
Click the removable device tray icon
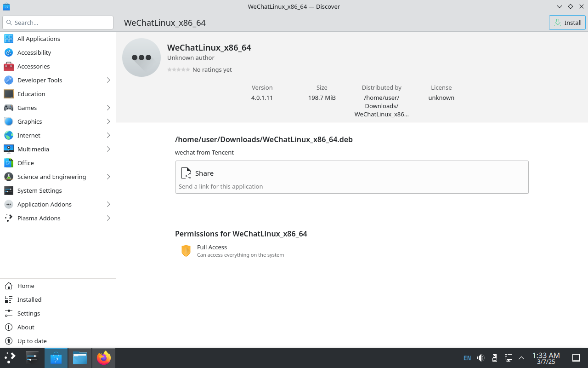[495, 357]
